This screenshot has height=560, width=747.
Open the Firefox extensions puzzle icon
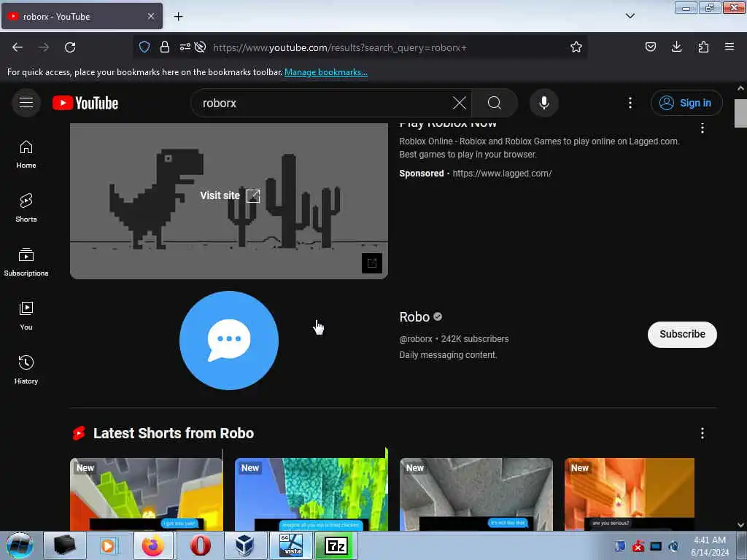point(703,47)
